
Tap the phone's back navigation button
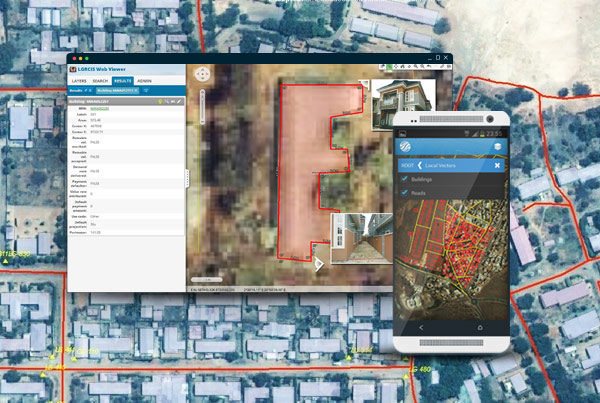click(421, 328)
